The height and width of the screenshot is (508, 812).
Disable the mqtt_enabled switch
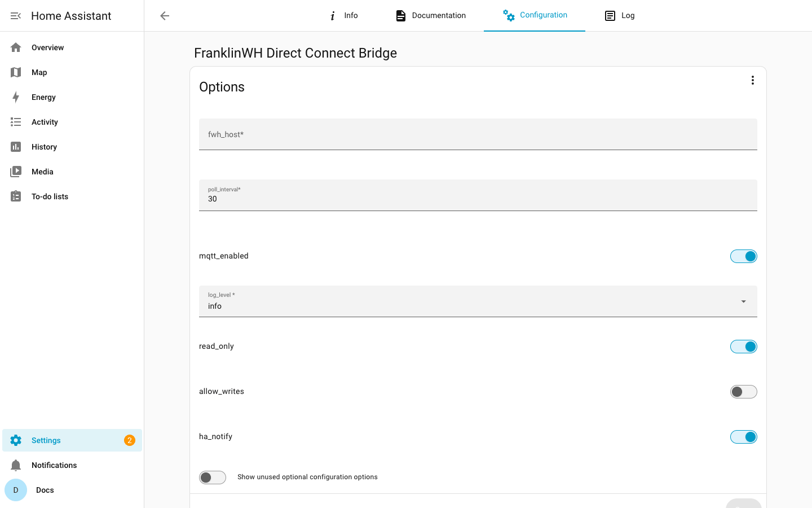pos(744,256)
